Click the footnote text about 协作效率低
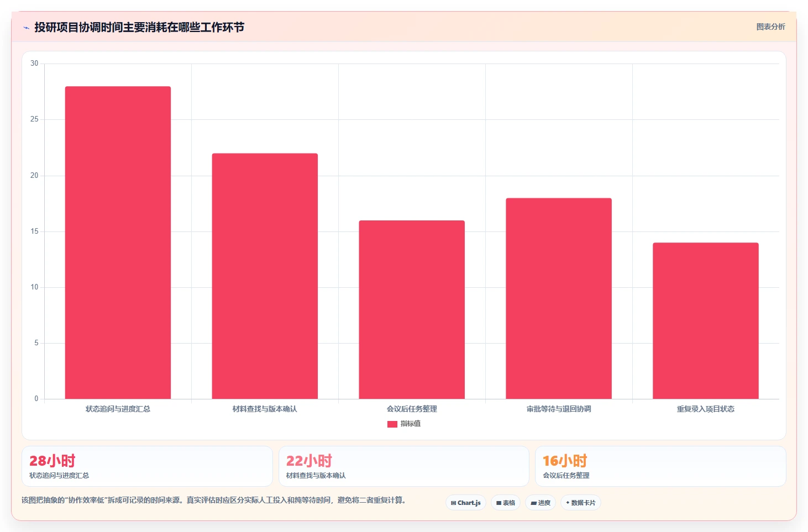The height and width of the screenshot is (532, 808). pyautogui.click(x=214, y=500)
